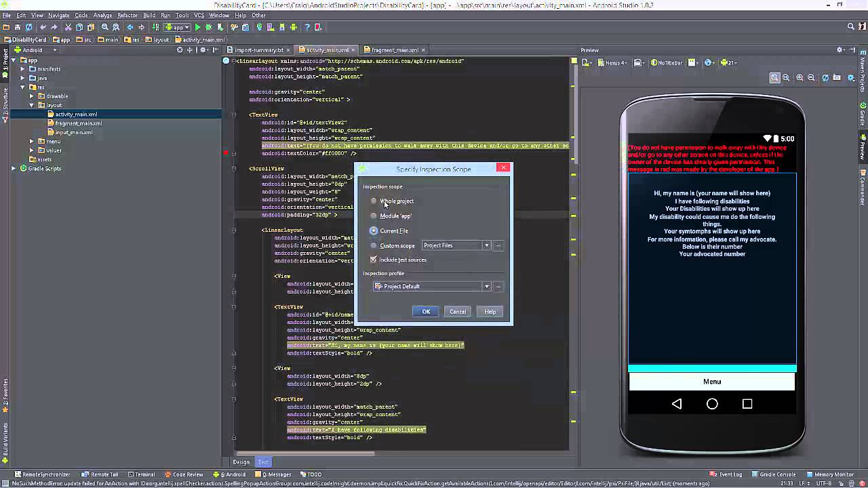Expand the manifests folder
868x488 pixels.
tap(22, 69)
